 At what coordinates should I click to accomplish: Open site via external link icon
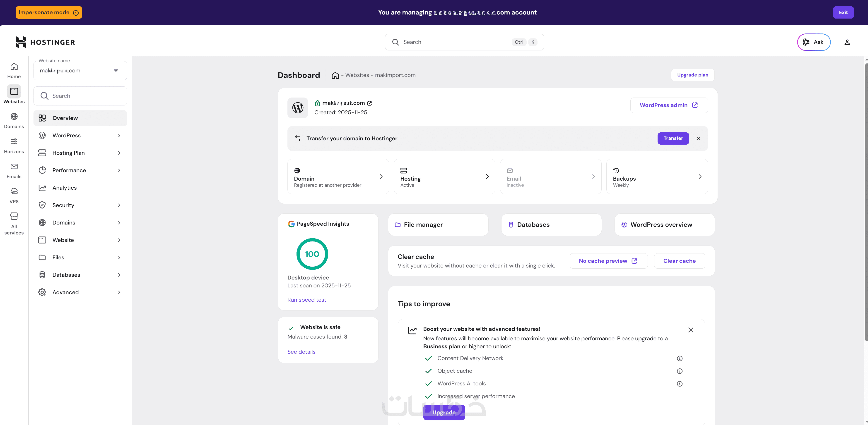pos(369,103)
